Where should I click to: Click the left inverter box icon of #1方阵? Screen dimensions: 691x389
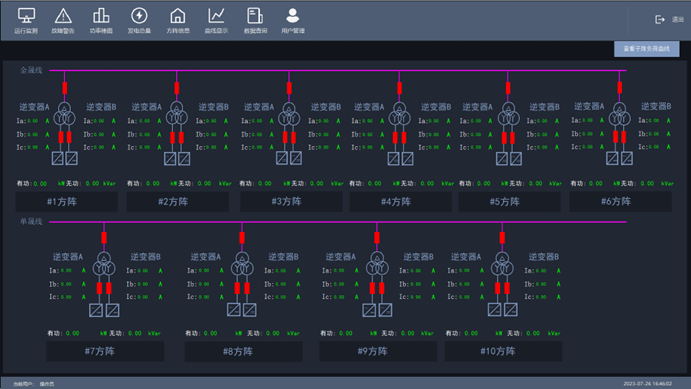[58, 158]
